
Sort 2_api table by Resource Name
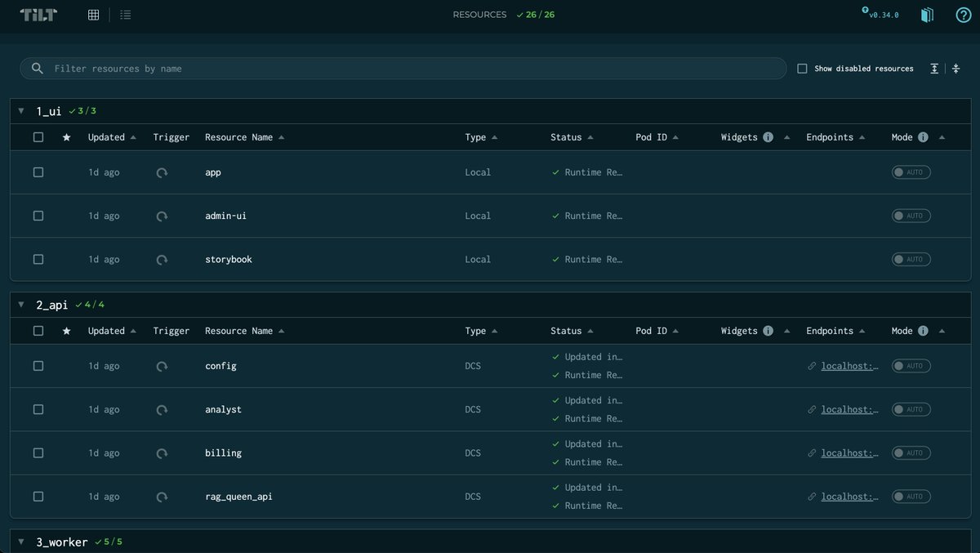click(244, 331)
